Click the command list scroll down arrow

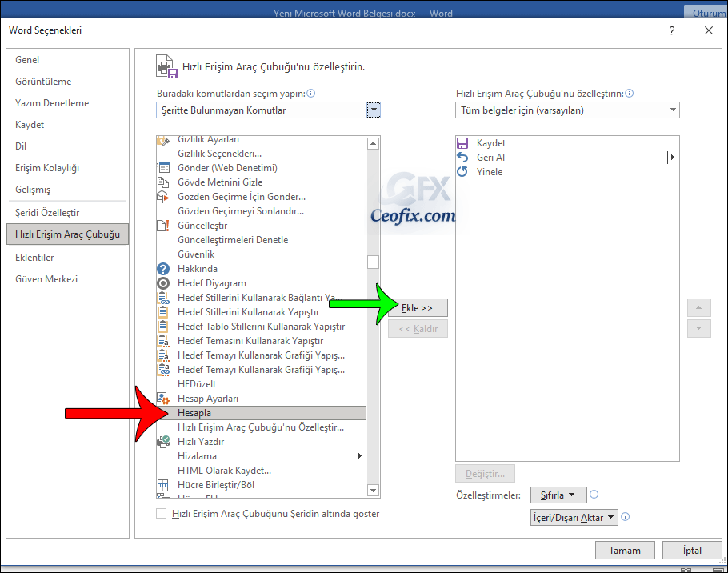point(373,490)
